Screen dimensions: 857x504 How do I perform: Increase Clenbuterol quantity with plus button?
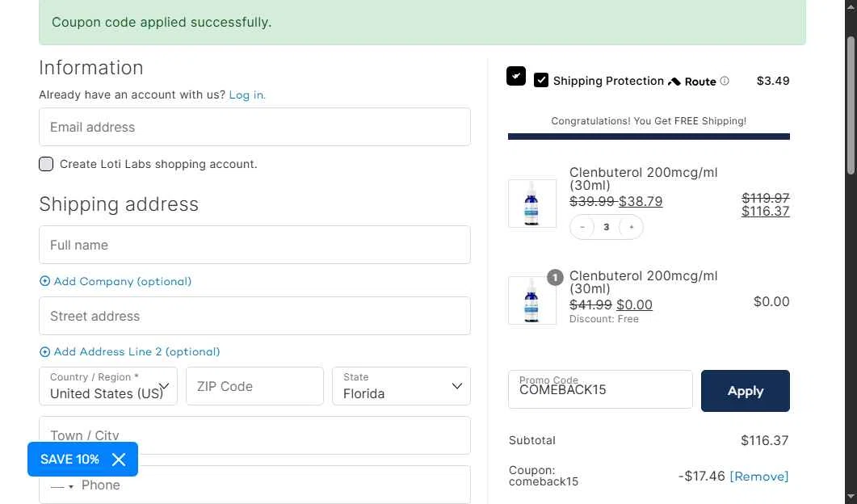tap(632, 227)
